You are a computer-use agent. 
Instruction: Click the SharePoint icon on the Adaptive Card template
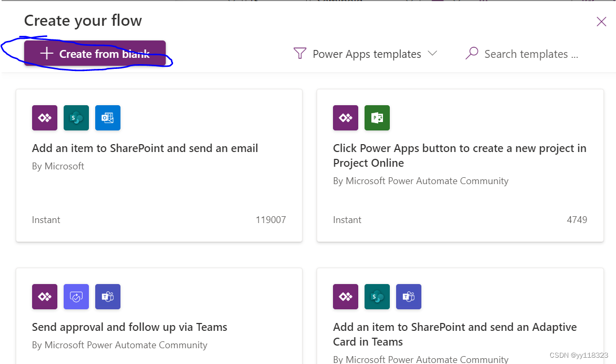[377, 296]
